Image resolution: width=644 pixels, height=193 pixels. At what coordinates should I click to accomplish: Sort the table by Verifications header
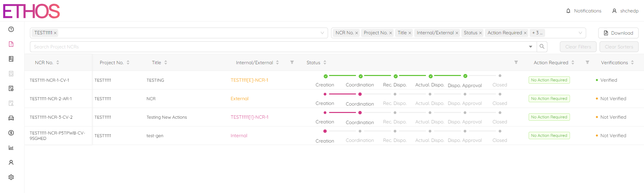614,63
